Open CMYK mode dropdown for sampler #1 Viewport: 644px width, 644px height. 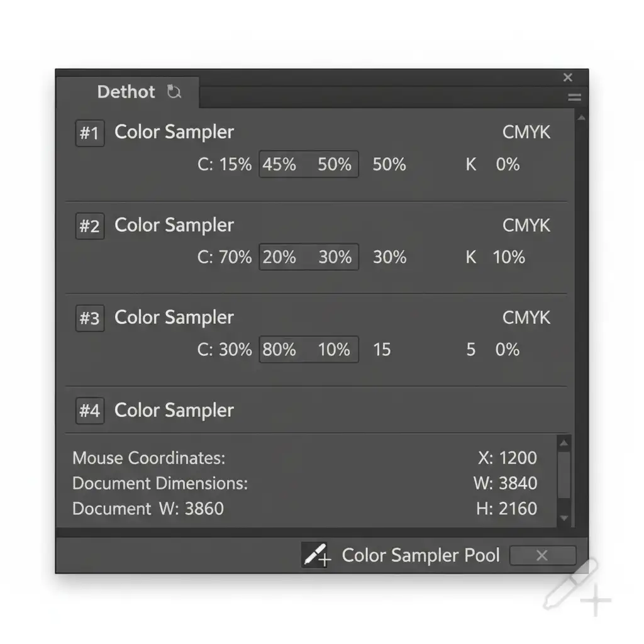526,132
